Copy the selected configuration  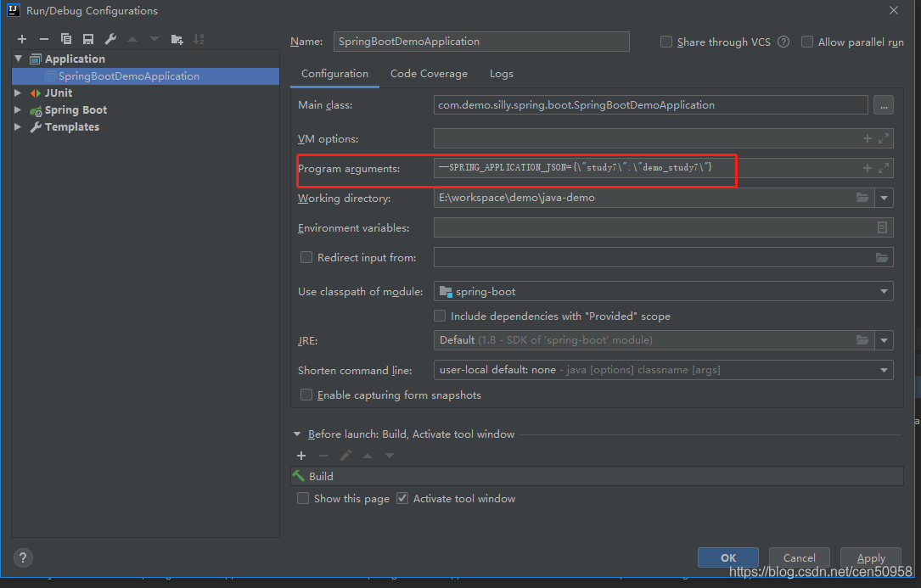pyautogui.click(x=66, y=39)
